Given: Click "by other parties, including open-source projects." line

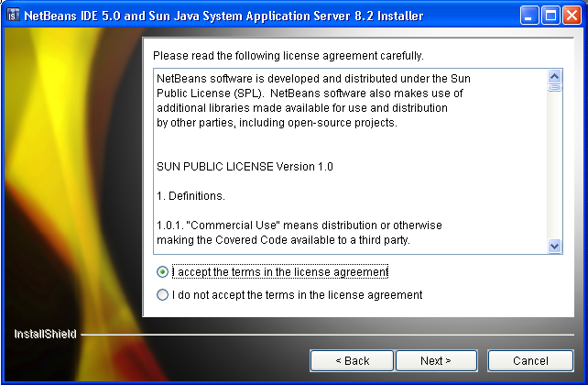Looking at the screenshot, I should tap(277, 123).
